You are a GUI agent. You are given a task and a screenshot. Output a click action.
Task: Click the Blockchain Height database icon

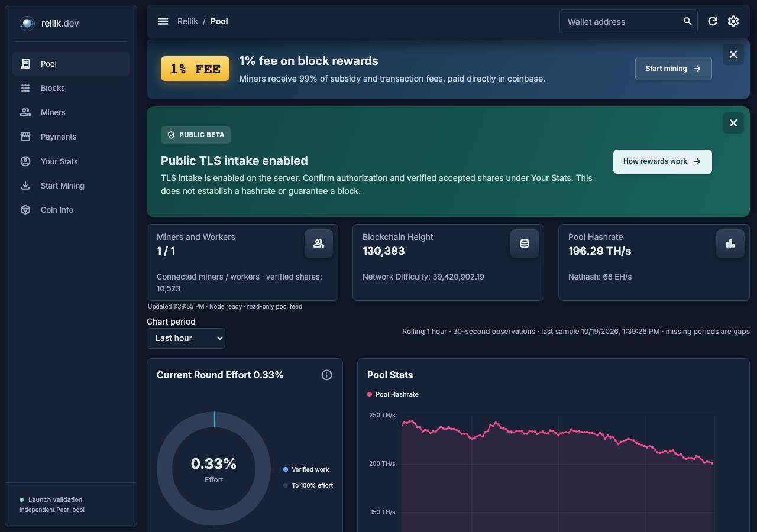pyautogui.click(x=525, y=244)
